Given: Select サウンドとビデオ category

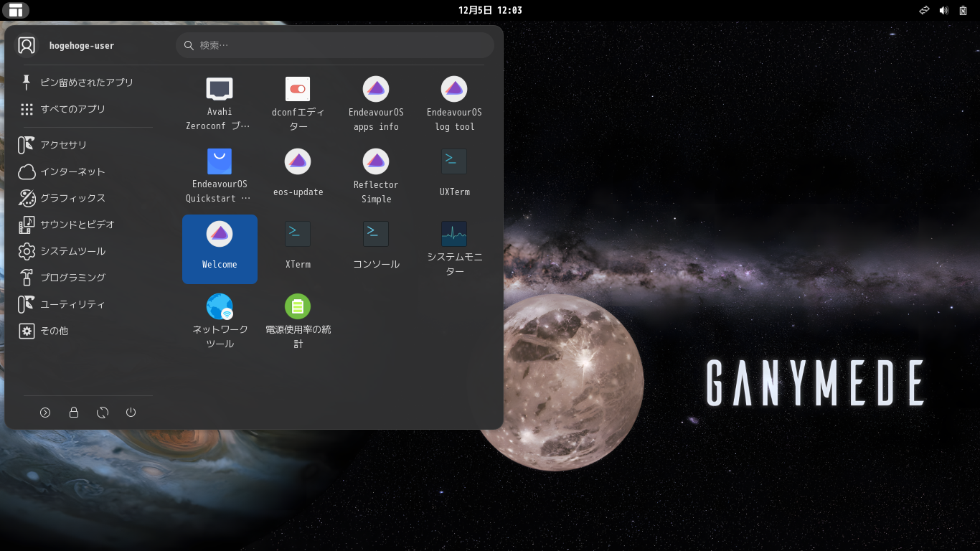Looking at the screenshot, I should [x=85, y=225].
